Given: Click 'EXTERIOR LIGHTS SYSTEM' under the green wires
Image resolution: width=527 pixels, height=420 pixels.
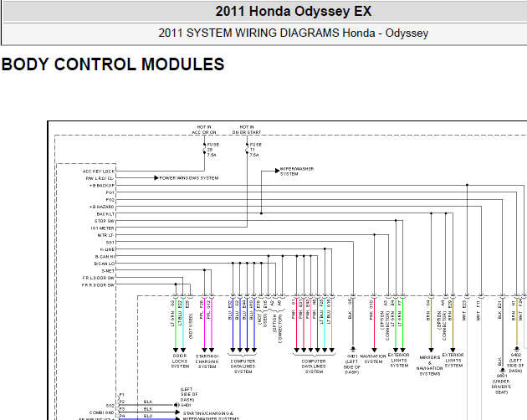Looking at the screenshot, I should point(399,360).
